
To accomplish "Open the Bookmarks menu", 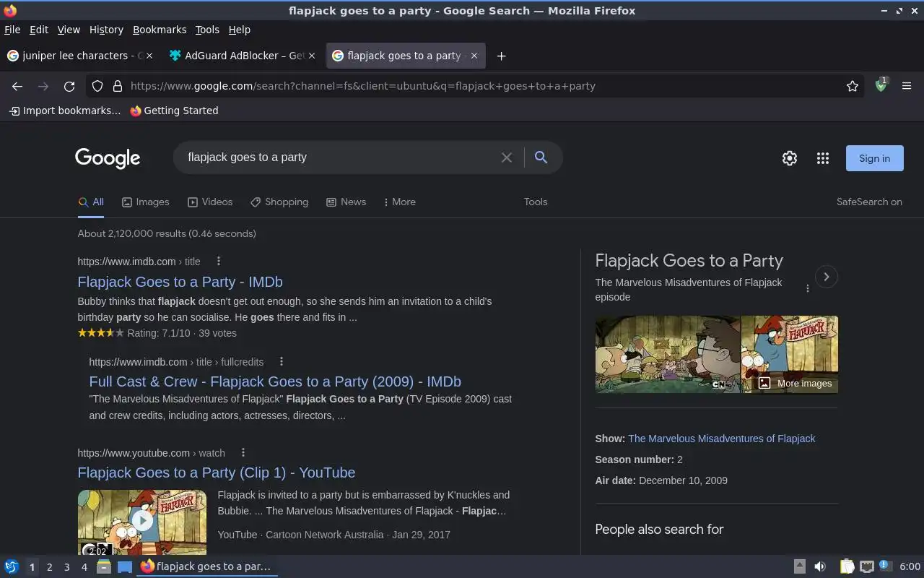I will [x=160, y=30].
